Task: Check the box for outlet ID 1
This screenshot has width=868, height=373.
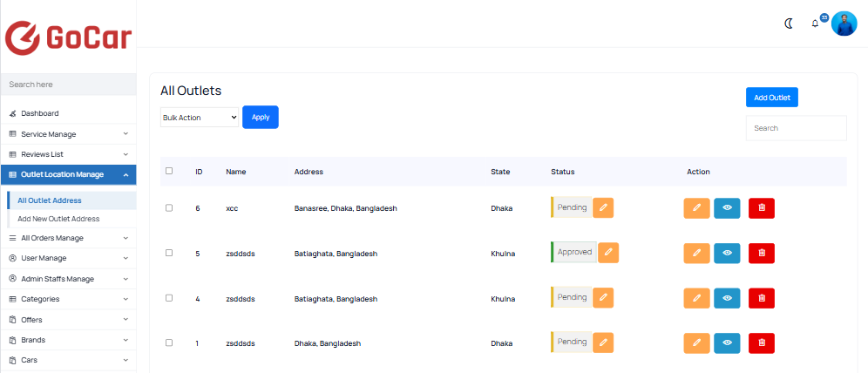Action: pyautogui.click(x=169, y=342)
